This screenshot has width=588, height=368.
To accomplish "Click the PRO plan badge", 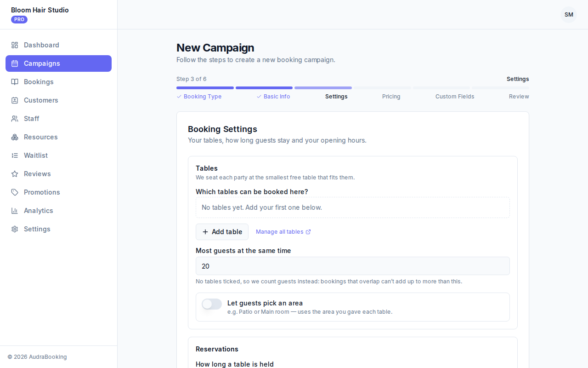I will pos(19,19).
